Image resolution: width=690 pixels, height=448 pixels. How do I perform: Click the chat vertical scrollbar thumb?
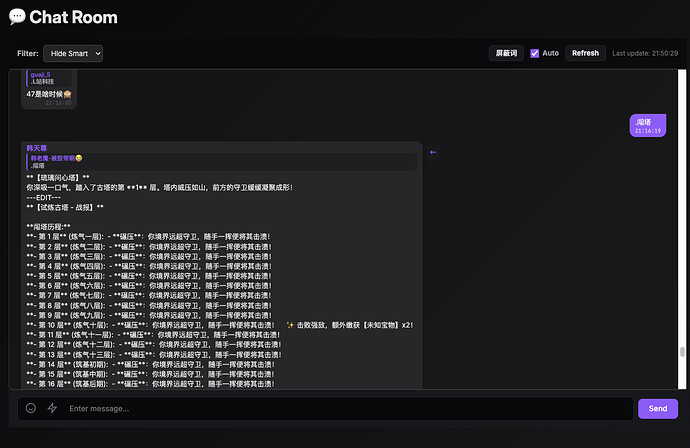coord(682,352)
